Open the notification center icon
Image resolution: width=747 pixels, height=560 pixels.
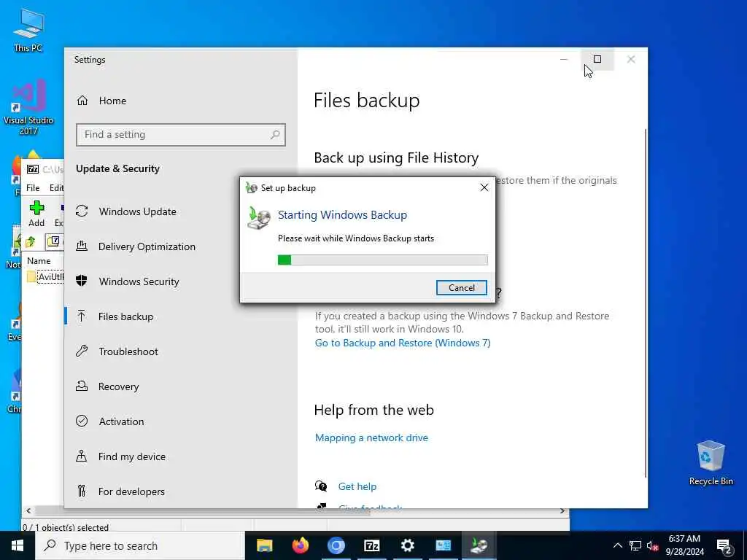[x=724, y=546]
